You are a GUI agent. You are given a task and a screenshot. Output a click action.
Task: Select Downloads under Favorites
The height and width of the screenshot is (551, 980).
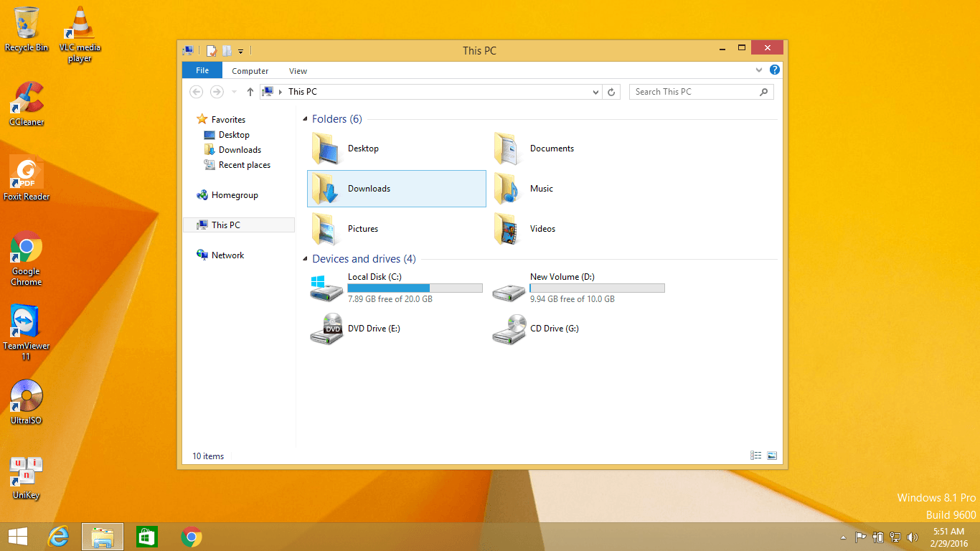click(232, 150)
